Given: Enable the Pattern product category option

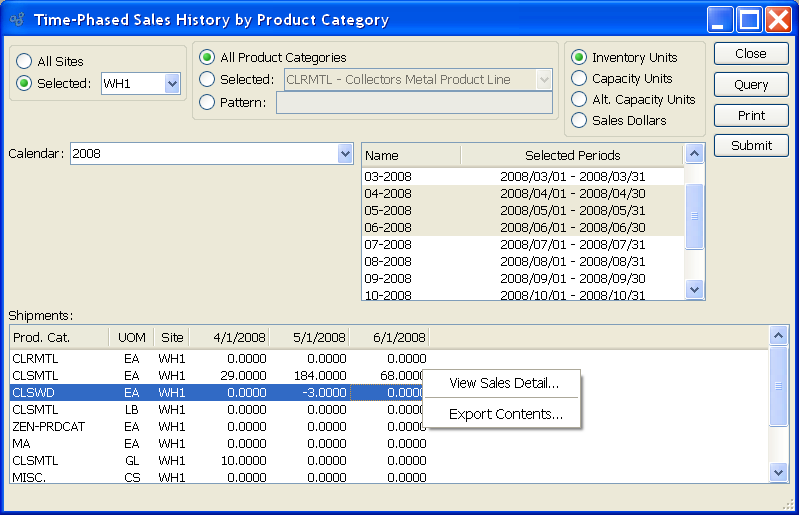Looking at the screenshot, I should (208, 101).
